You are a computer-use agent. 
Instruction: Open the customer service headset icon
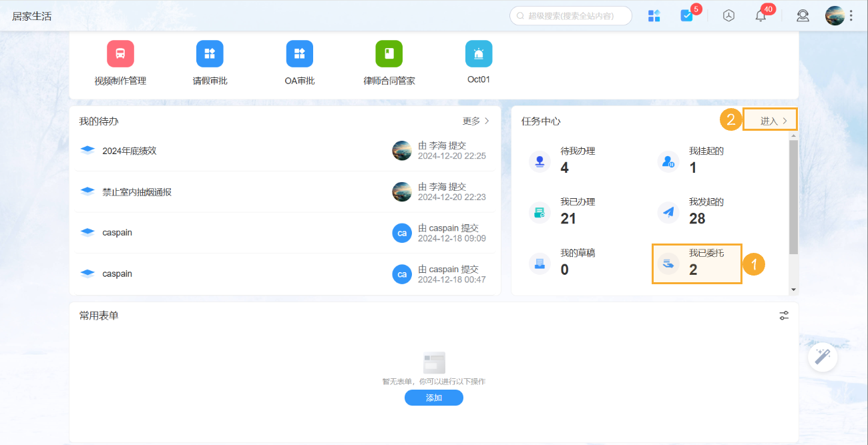[803, 16]
